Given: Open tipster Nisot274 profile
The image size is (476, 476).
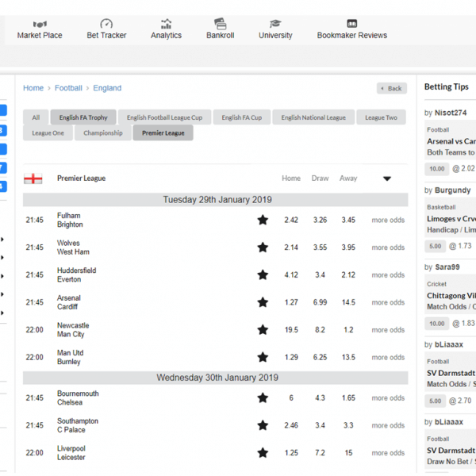Looking at the screenshot, I should click(451, 113).
